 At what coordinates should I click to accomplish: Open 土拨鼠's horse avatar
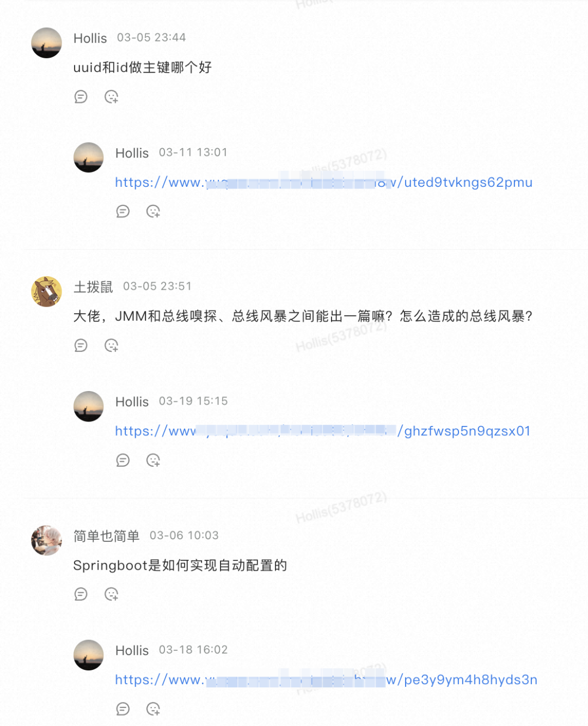click(x=46, y=291)
